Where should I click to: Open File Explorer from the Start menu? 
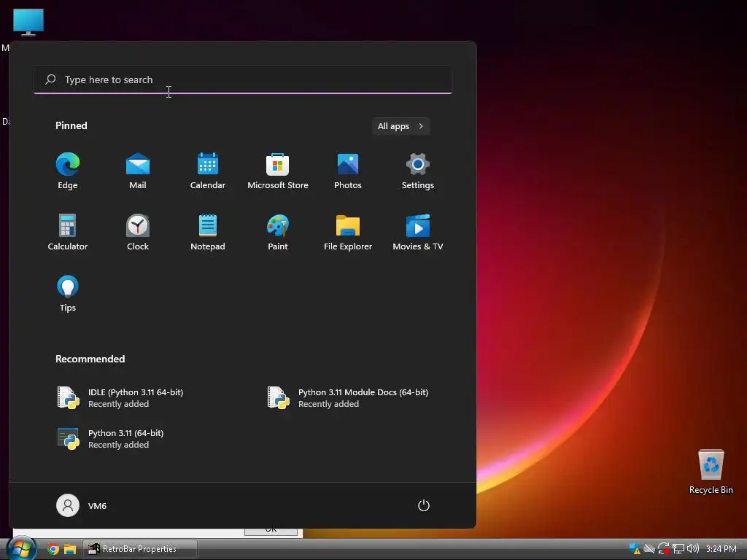coord(348,233)
